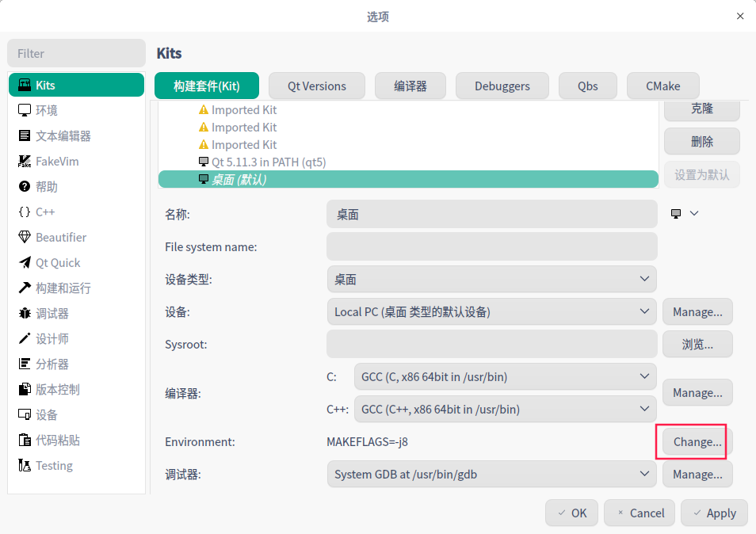
Task: Expand the System GDB debugger dropdown
Action: click(x=491, y=475)
